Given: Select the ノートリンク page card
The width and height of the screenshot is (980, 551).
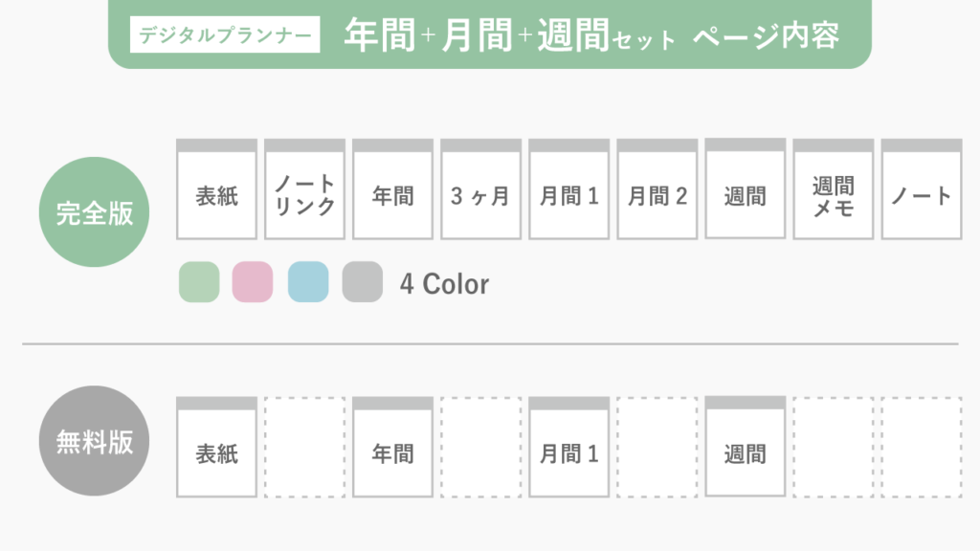Looking at the screenshot, I should tap(305, 189).
